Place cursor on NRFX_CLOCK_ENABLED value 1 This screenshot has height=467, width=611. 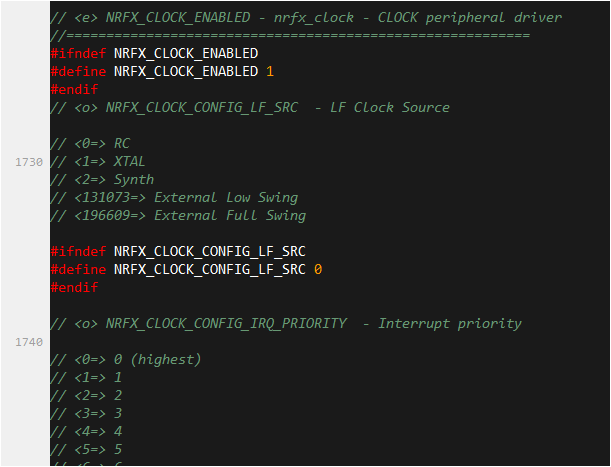click(270, 72)
